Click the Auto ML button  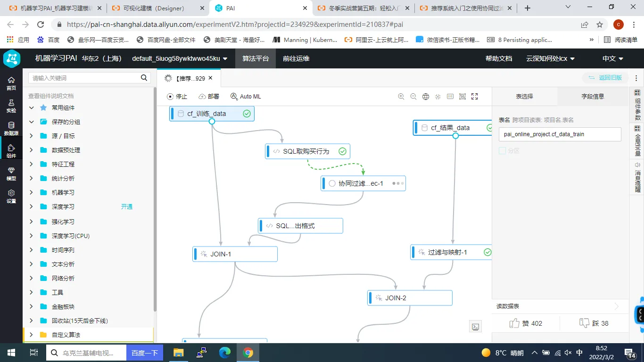[x=246, y=96]
